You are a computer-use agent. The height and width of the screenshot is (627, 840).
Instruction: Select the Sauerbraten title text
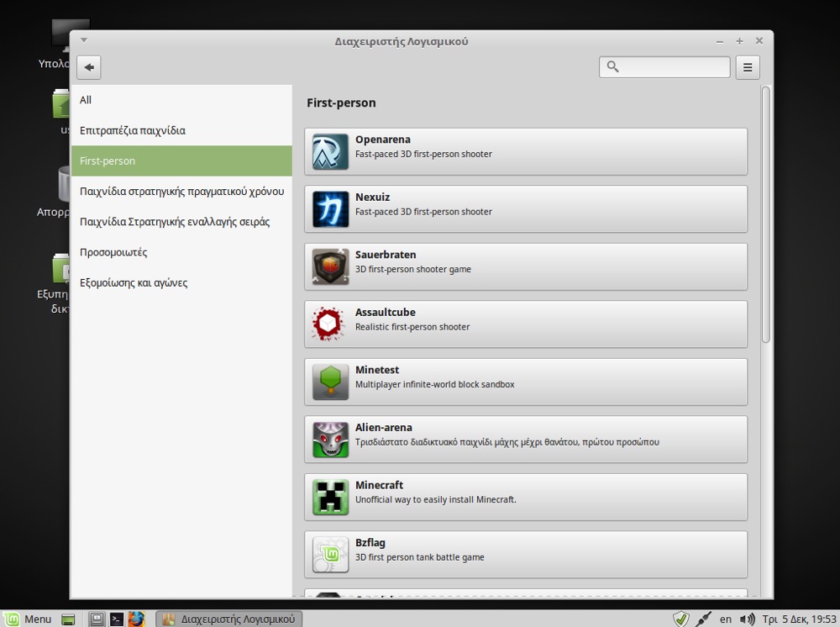coord(386,255)
